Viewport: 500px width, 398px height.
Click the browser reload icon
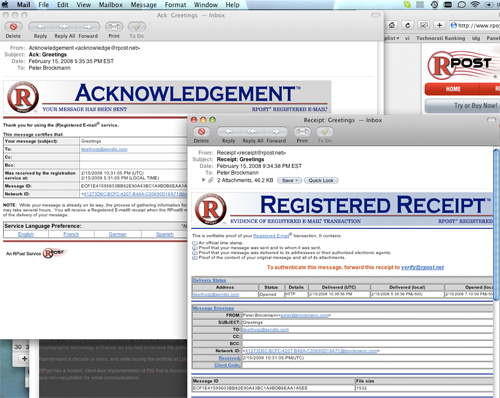coord(407,25)
